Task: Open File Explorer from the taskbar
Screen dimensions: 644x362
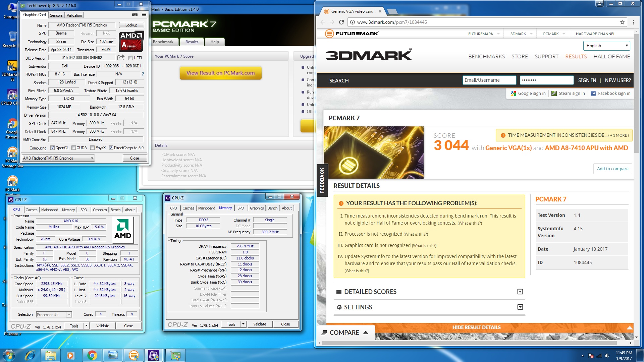Action: (x=50, y=355)
